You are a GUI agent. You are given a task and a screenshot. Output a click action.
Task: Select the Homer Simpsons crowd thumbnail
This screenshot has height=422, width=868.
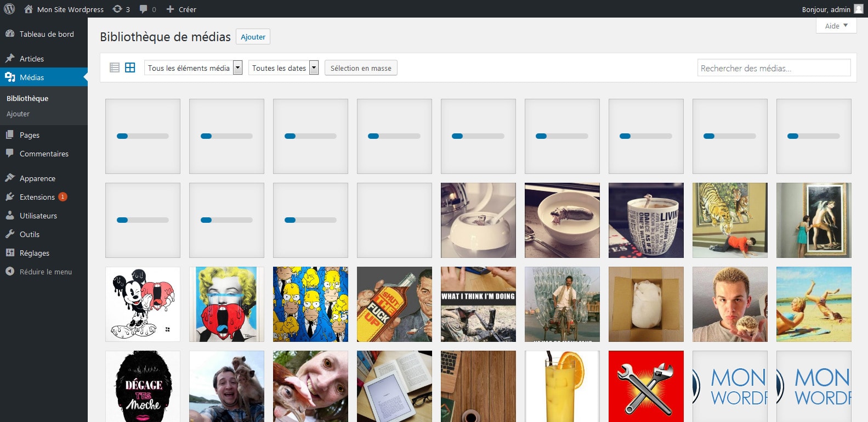310,304
